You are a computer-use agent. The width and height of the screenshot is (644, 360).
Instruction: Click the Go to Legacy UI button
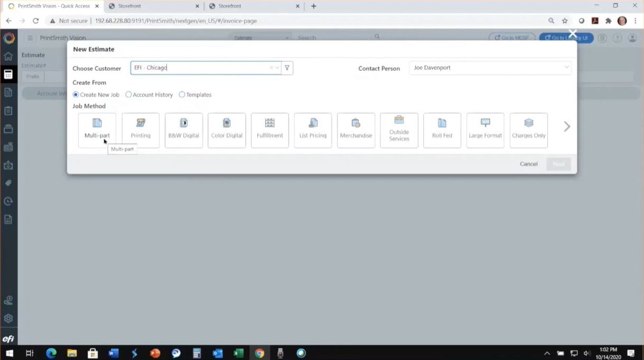coord(566,38)
